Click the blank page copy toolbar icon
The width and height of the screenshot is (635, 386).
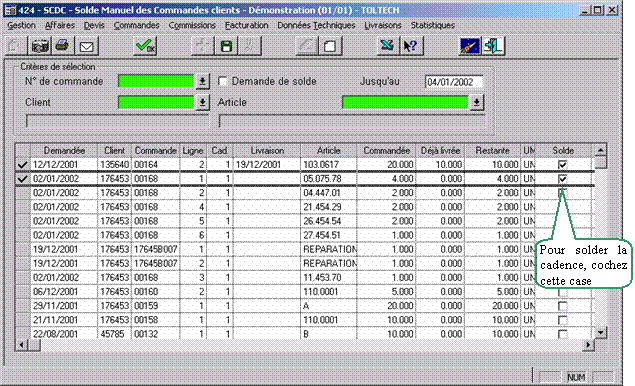(330, 46)
